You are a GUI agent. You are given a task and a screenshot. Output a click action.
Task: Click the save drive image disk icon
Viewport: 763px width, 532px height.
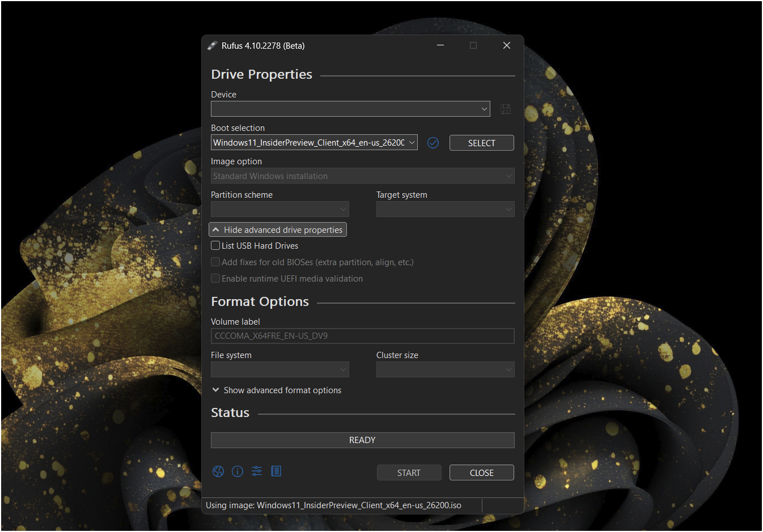pyautogui.click(x=506, y=109)
